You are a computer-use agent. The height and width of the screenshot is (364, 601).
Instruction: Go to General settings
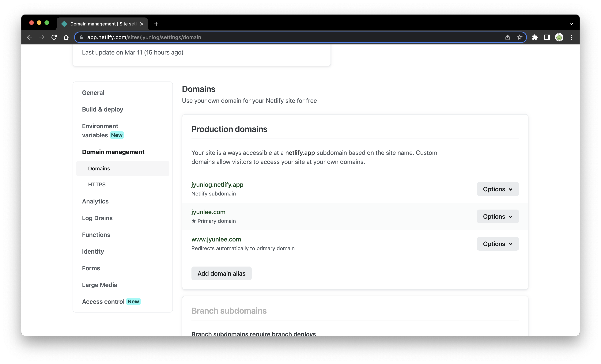[x=93, y=93]
